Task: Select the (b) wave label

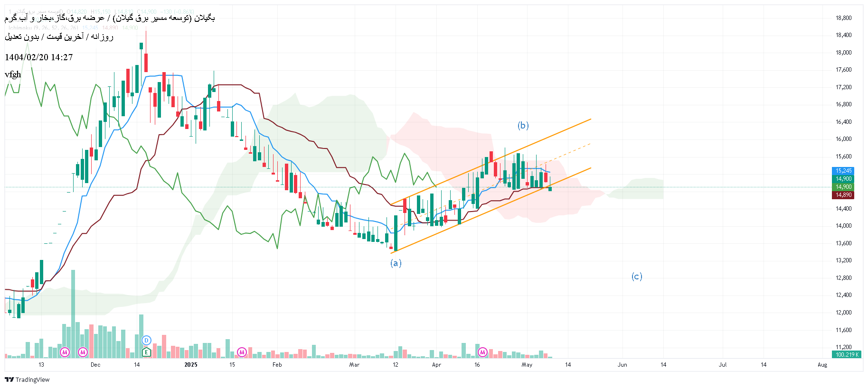Action: (x=523, y=125)
